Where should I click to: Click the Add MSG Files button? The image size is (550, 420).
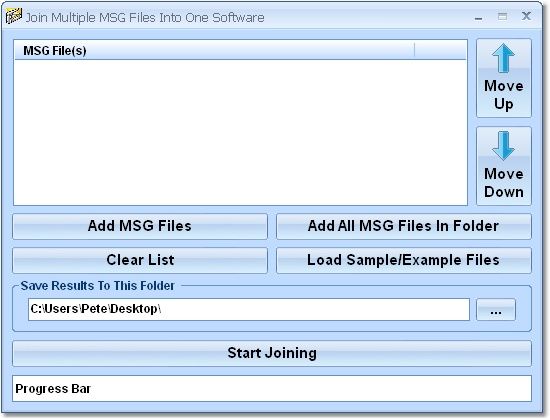pos(140,226)
